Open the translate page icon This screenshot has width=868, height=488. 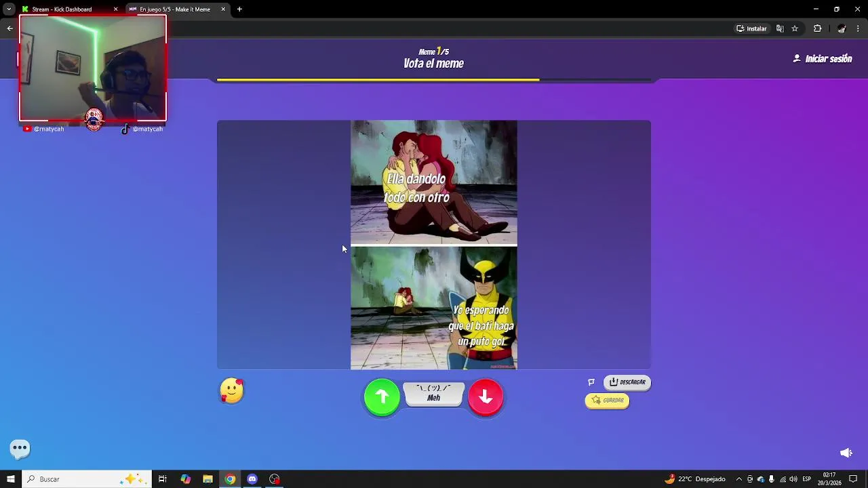[x=780, y=28]
